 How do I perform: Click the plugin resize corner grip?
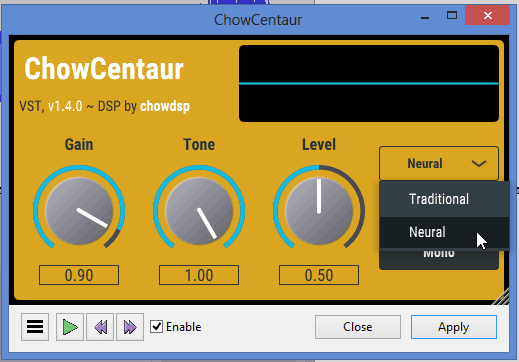[501, 297]
